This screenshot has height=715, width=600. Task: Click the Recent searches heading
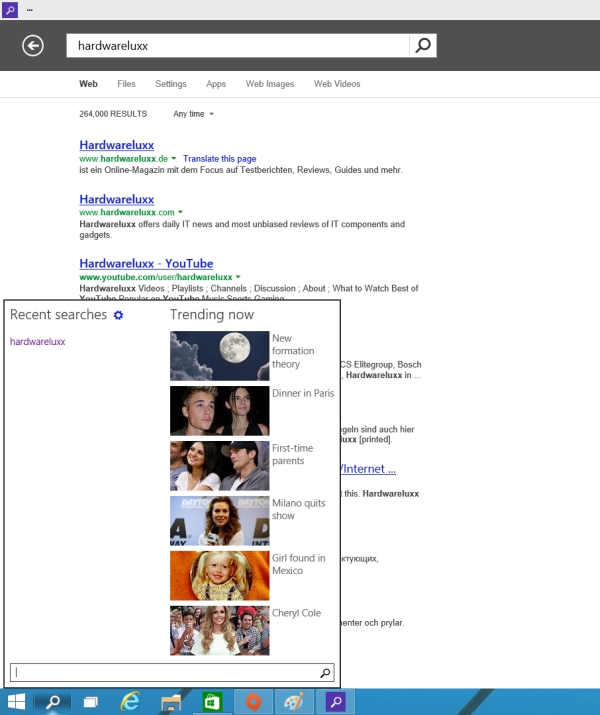58,315
